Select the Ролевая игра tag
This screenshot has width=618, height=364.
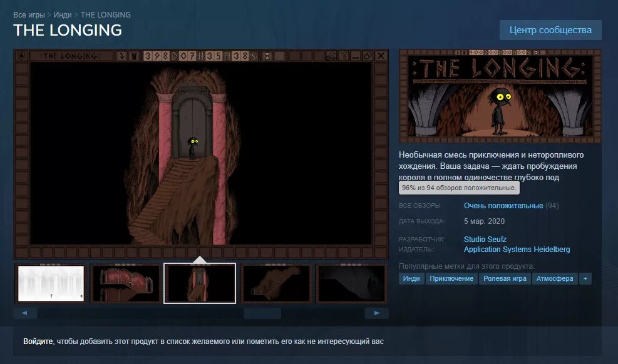point(505,278)
